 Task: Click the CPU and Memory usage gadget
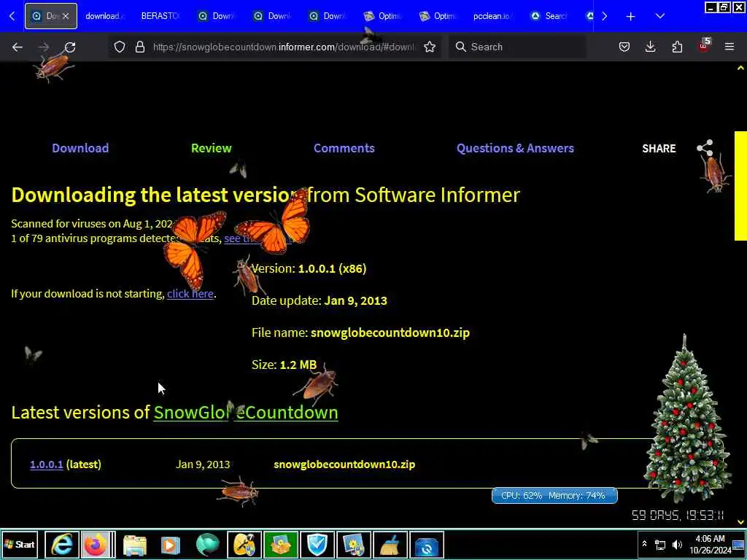554,495
